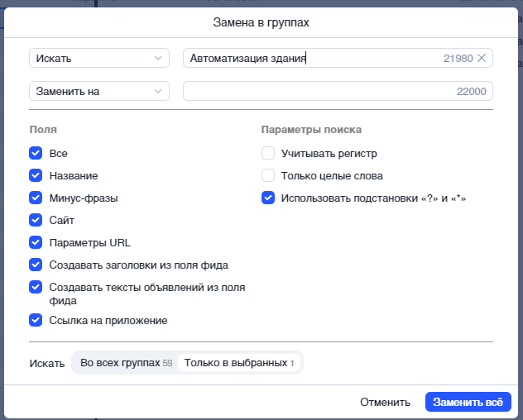Clear the search text with X icon
Viewport: 523px width, 420px height.
click(483, 58)
